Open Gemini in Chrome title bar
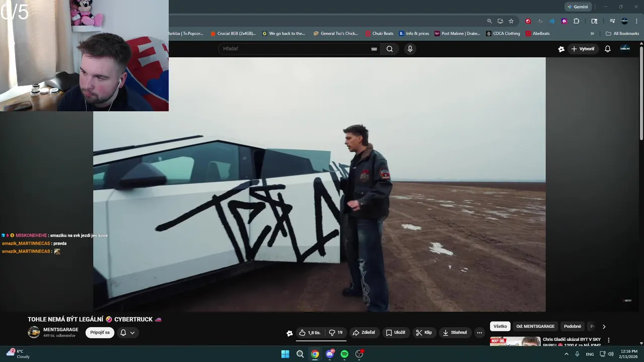 pos(578,7)
